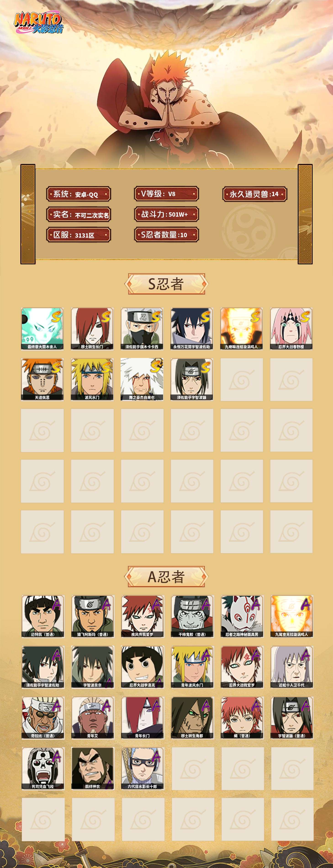Open the 舞之豪杰自来也 ninja card
Screen dimensions: 333x868
click(142, 379)
